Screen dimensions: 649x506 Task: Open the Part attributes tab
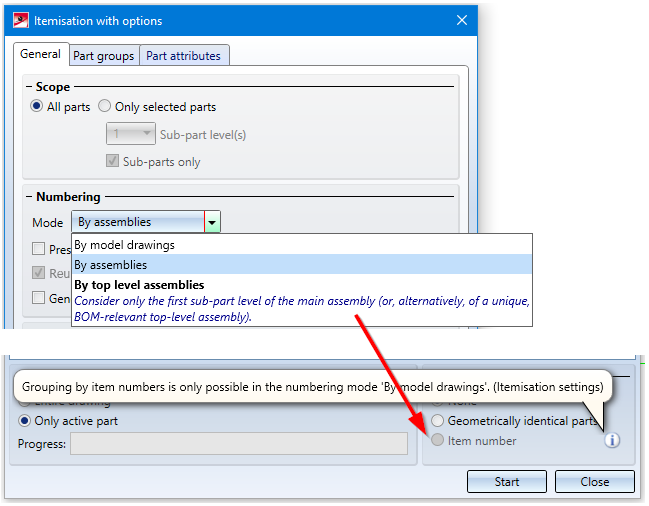(x=184, y=55)
